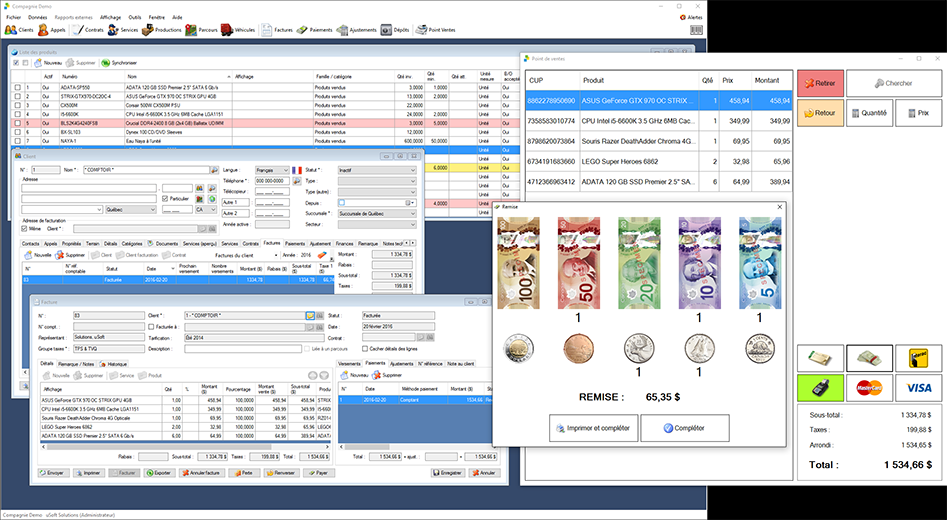Image resolution: width=947 pixels, height=520 pixels.
Task: Click the invoice Description input field
Action: tap(243, 349)
